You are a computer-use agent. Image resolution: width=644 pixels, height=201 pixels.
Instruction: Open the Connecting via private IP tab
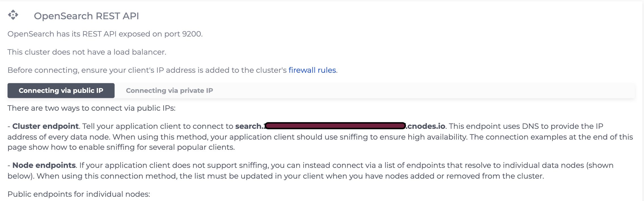point(169,91)
